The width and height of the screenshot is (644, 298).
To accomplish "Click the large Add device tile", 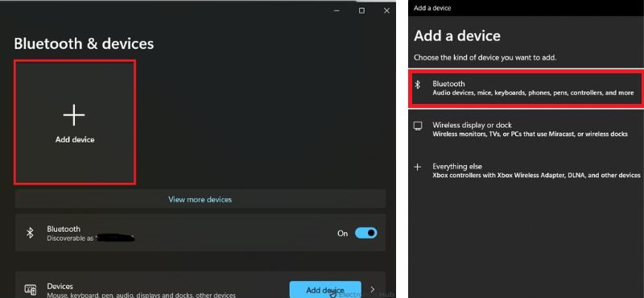I will 75,122.
